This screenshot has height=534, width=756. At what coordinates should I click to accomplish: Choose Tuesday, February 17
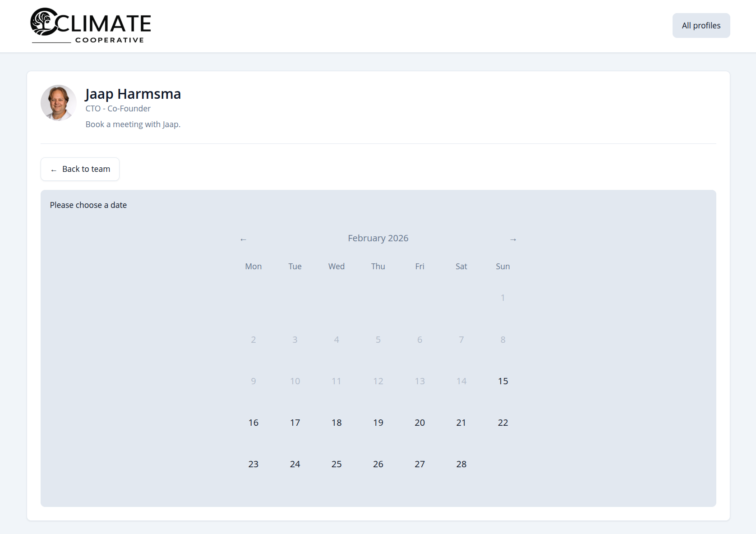pyautogui.click(x=295, y=423)
